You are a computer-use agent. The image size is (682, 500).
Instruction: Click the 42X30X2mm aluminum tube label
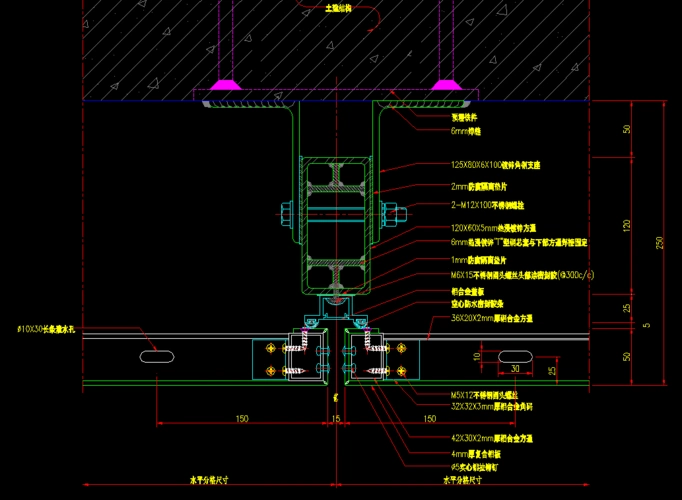491,438
